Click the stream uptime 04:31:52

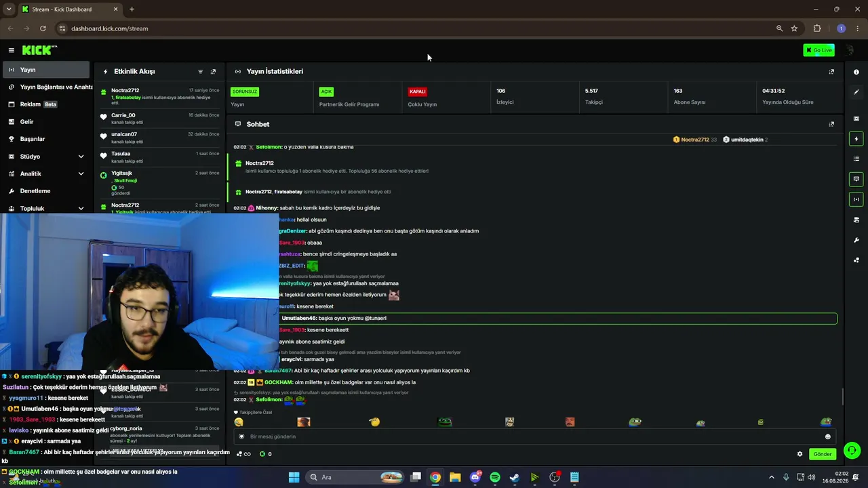click(773, 91)
